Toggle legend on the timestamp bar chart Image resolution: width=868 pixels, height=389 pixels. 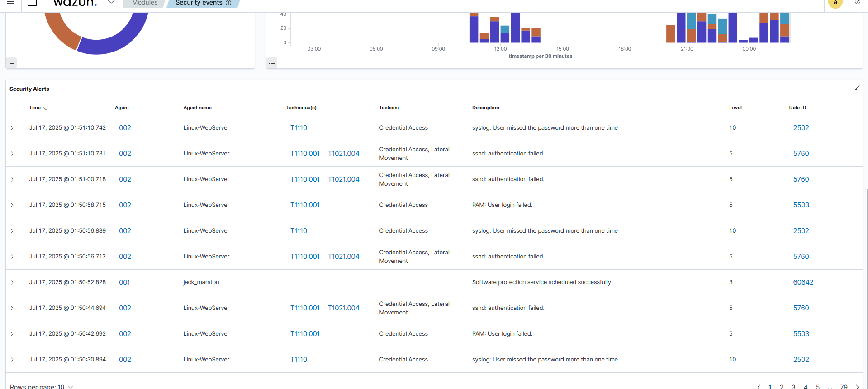tap(272, 63)
